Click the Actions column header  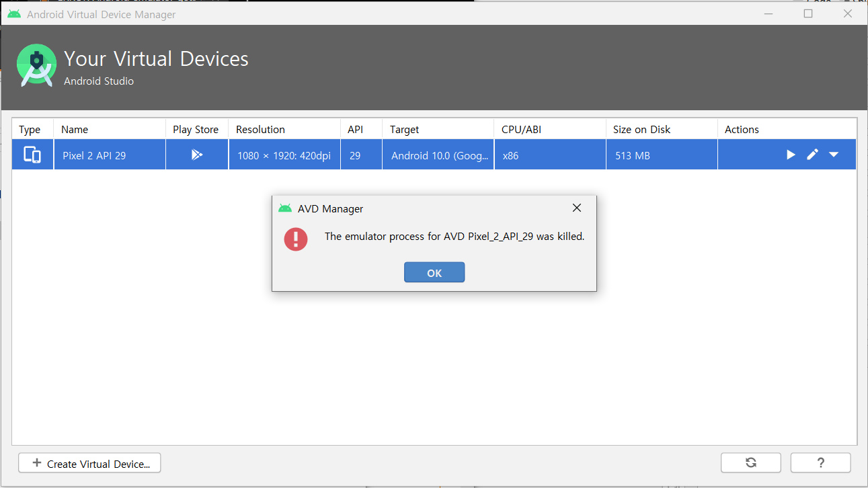click(787, 129)
